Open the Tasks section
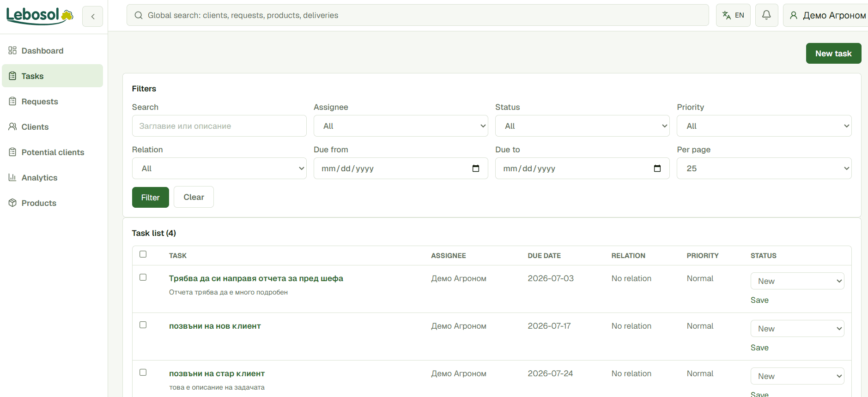 [53, 76]
